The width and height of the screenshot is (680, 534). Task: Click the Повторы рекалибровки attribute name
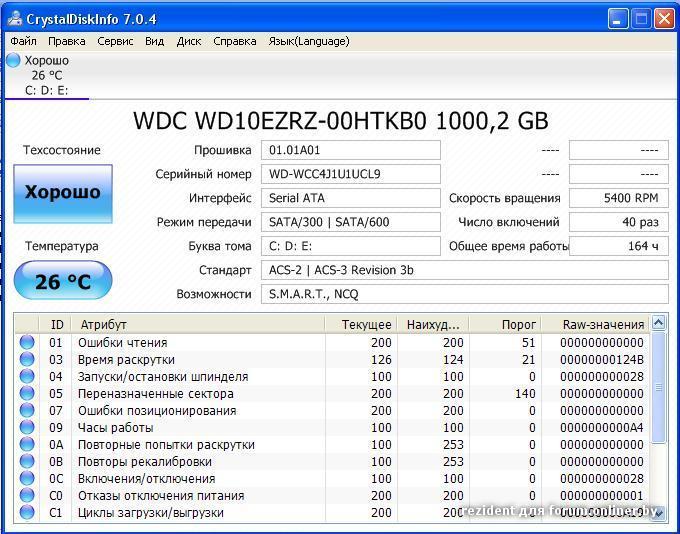[x=144, y=461]
